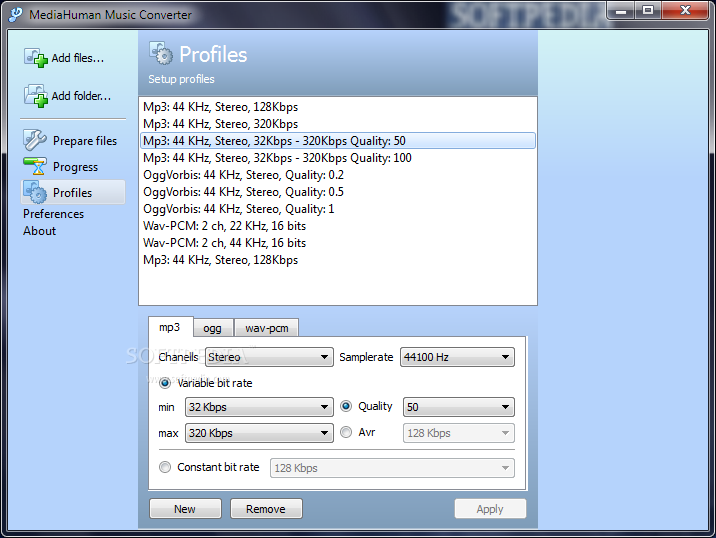Select OggVorbis Quality: 0.5 profile

click(x=338, y=192)
